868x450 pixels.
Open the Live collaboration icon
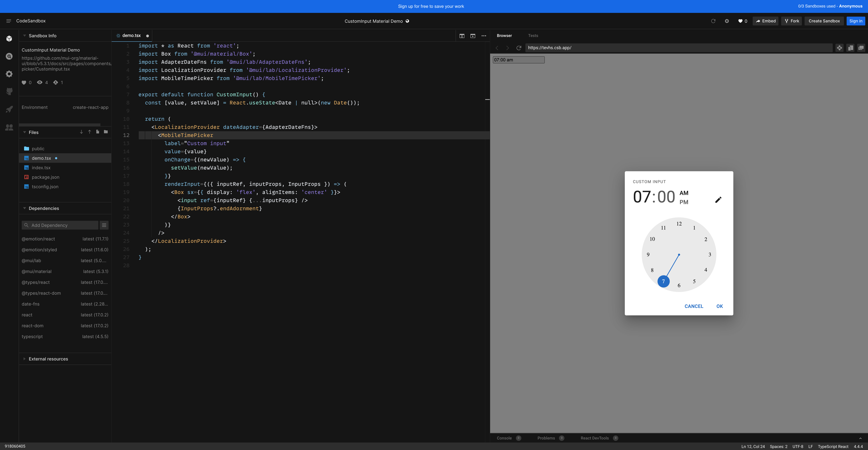pos(9,127)
